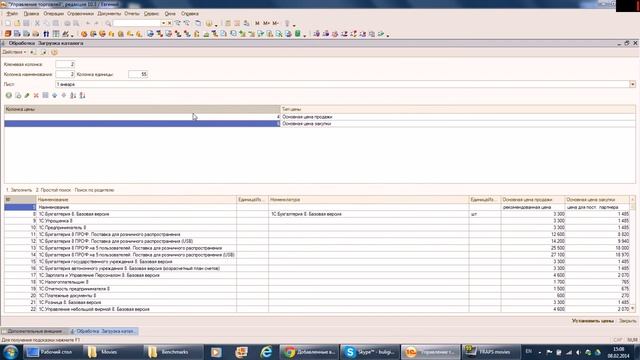
Task: Click the Undo arrow toolbar icon
Action: tap(88, 23)
